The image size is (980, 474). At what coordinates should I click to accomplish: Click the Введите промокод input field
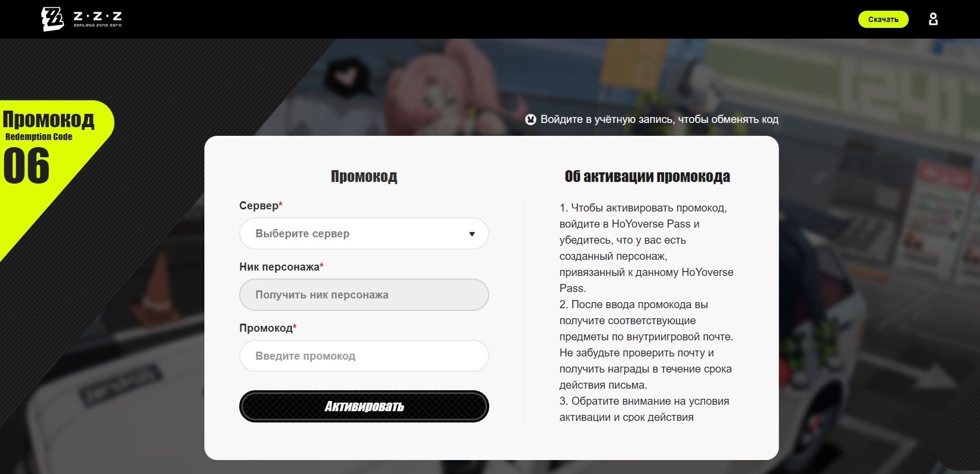(x=364, y=356)
